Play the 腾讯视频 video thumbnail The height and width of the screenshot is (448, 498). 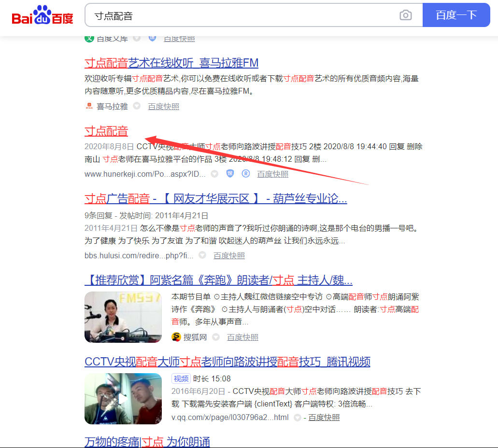pyautogui.click(x=123, y=399)
